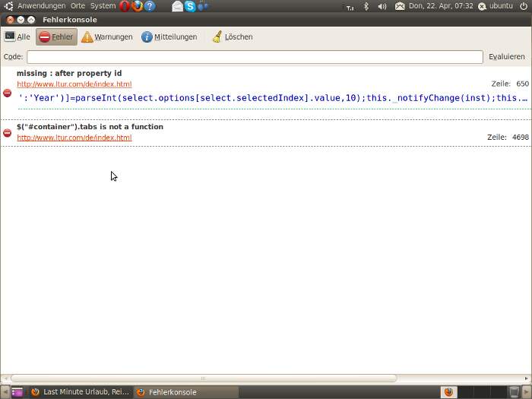532x399 pixels.
Task: Click the Ubuntu logo in the panel
Action: pos(8,6)
